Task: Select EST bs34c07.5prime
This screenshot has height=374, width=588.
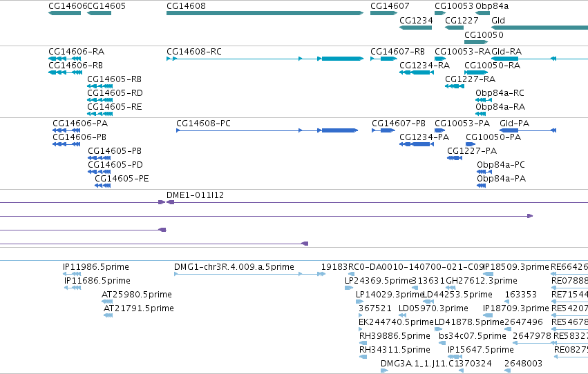Action: (x=442, y=344)
